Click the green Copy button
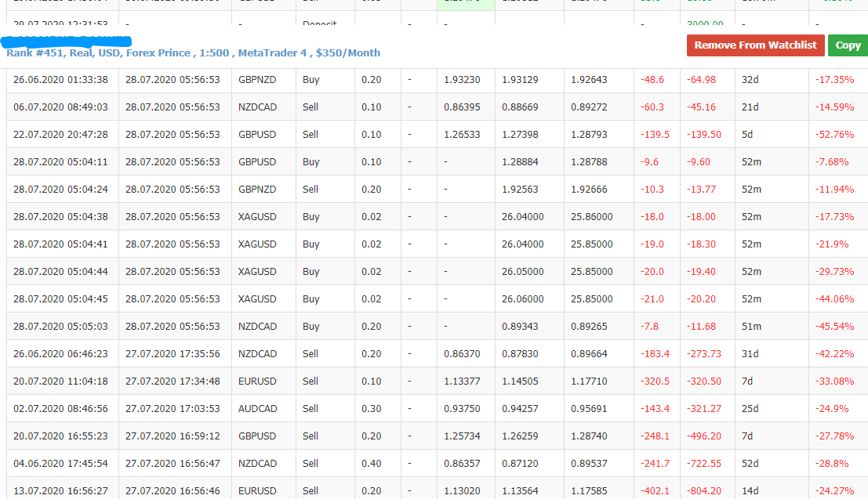Screen dimensions: 868x499 coord(848,45)
